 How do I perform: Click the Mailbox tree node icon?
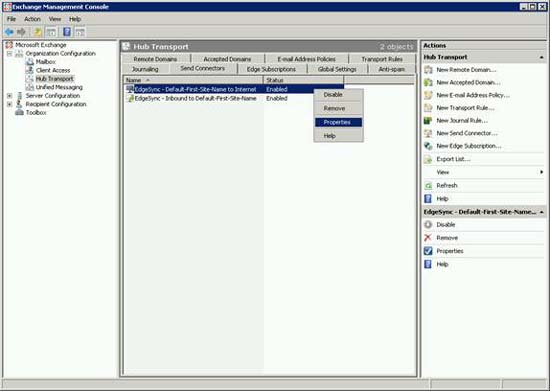coord(30,62)
